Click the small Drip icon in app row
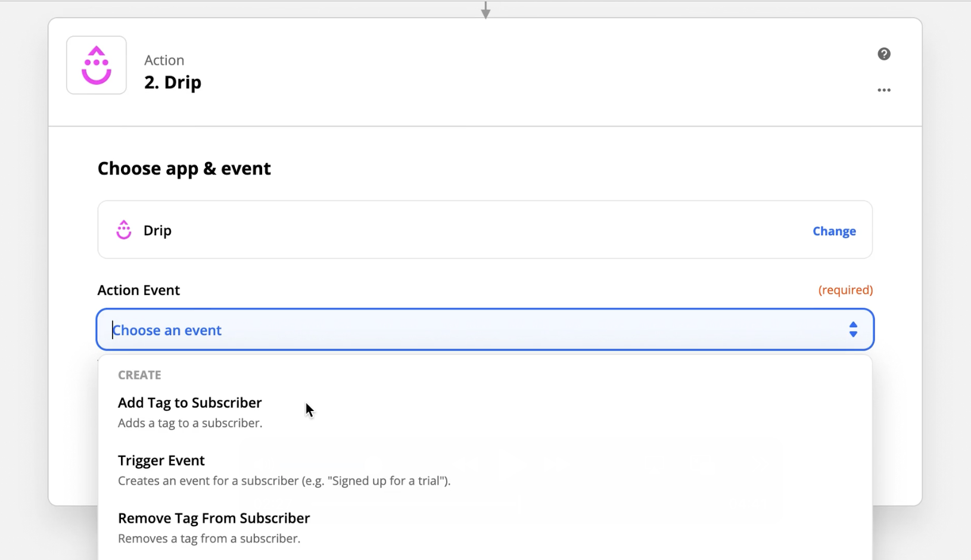The height and width of the screenshot is (560, 971). 124,230
